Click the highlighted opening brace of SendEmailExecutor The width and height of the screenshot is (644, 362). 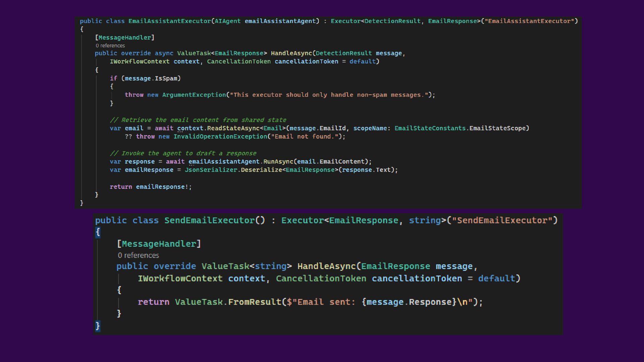(x=98, y=232)
